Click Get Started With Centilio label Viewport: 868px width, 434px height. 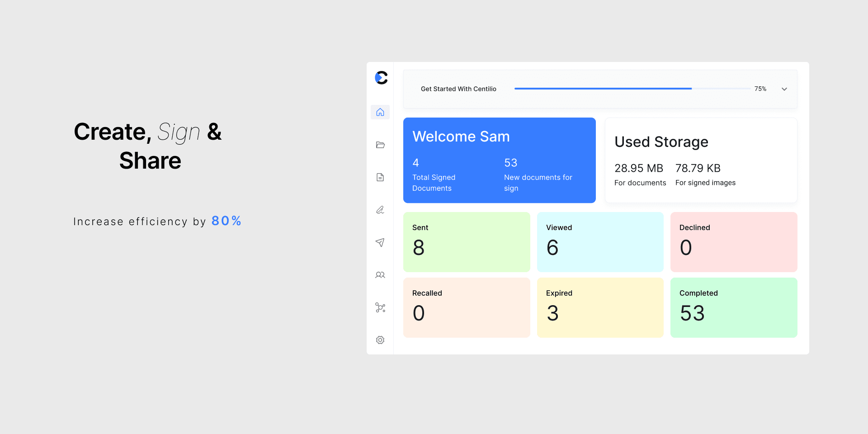458,89
